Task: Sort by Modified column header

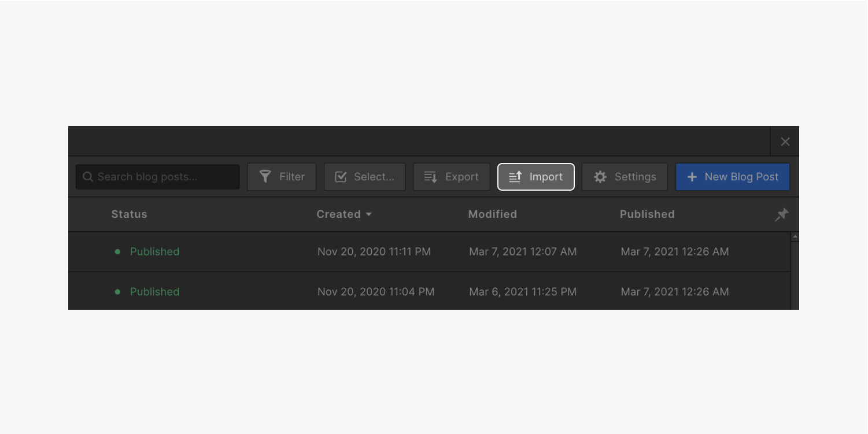Action: (x=493, y=214)
